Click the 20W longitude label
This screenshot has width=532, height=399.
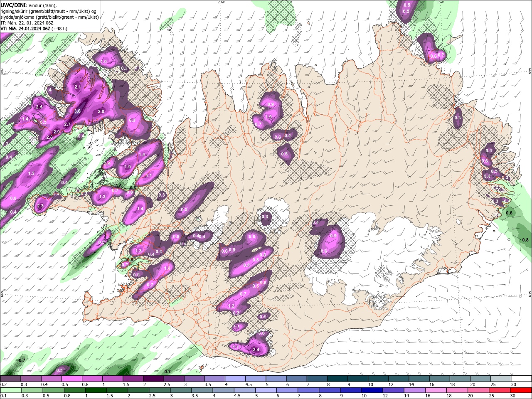coord(221,2)
